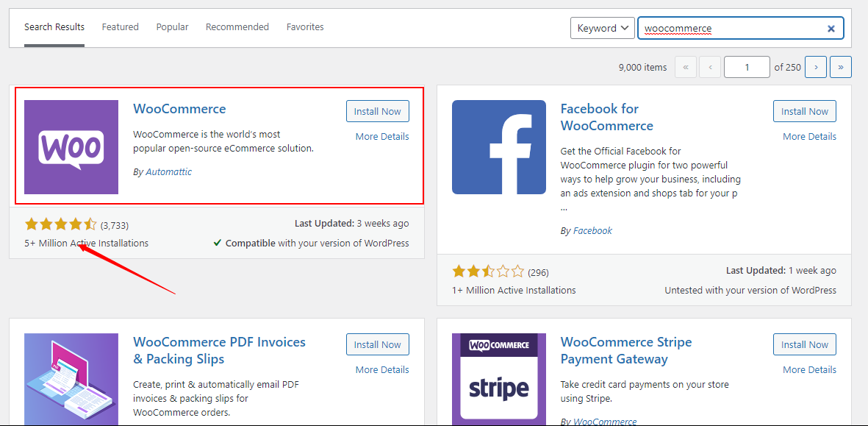This screenshot has height=426, width=868.
Task: Open More Details for WooCommerce plugin
Action: click(382, 136)
